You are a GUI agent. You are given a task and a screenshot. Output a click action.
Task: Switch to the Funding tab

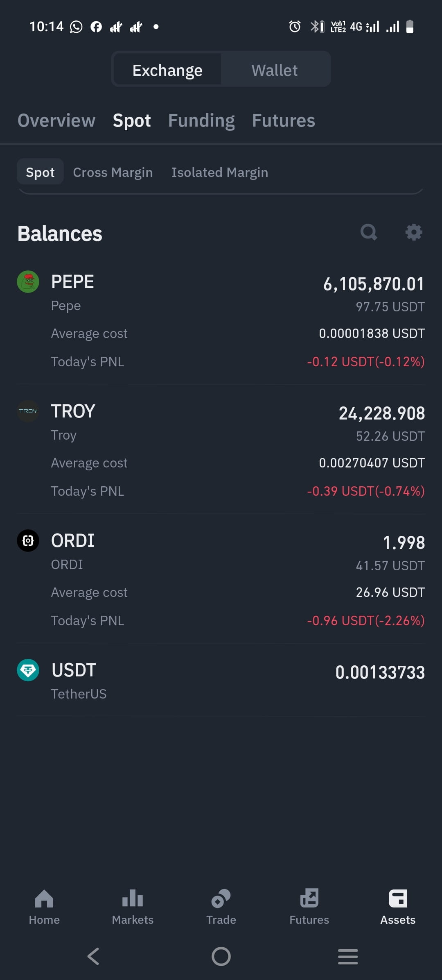(201, 120)
